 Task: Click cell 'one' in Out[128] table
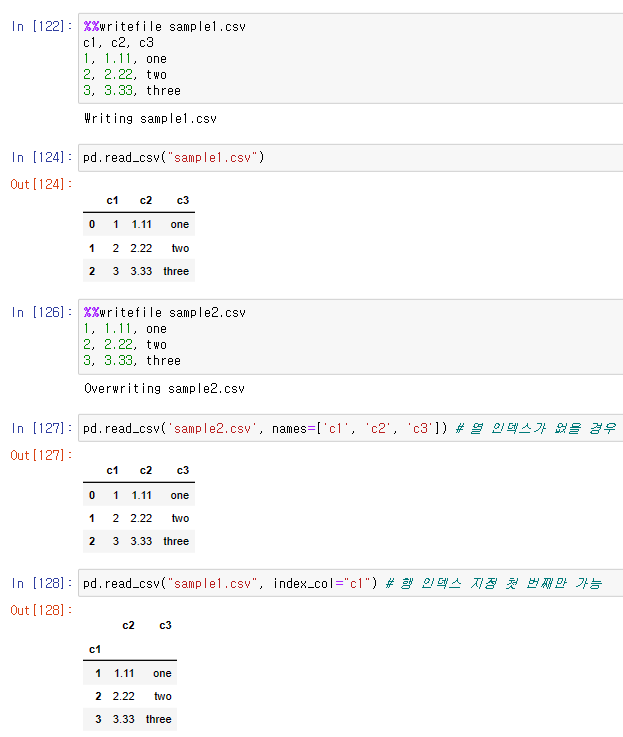pos(162,674)
